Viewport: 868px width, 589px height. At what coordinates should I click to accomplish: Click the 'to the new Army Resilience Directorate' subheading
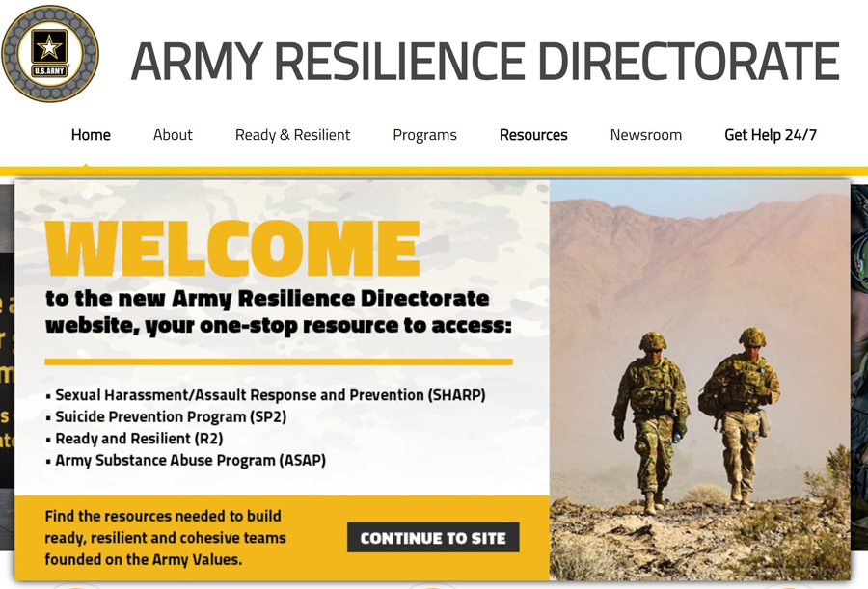[279, 311]
